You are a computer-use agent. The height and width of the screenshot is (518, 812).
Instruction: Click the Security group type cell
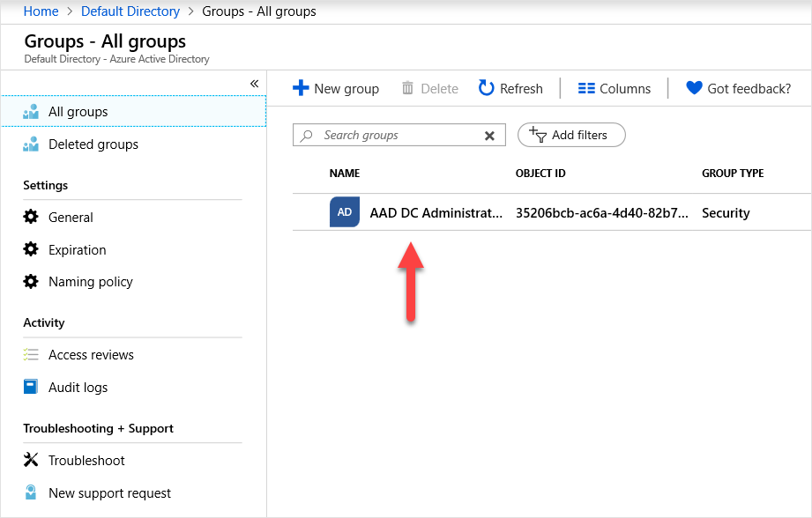pyautogui.click(x=726, y=213)
